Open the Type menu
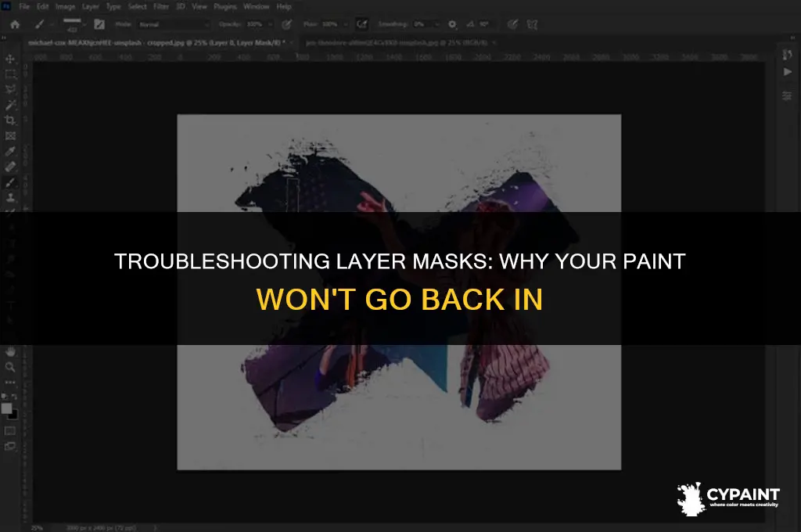Screen dimensions: 801x532 [113, 6]
